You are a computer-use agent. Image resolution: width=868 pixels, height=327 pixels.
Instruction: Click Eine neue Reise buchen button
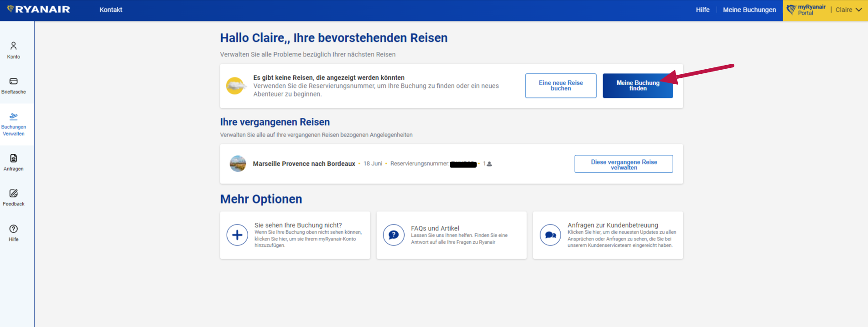tap(561, 86)
